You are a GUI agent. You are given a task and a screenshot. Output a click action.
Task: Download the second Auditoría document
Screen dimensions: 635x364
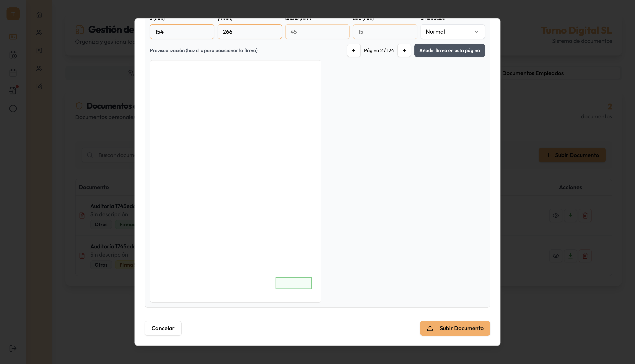point(570,256)
